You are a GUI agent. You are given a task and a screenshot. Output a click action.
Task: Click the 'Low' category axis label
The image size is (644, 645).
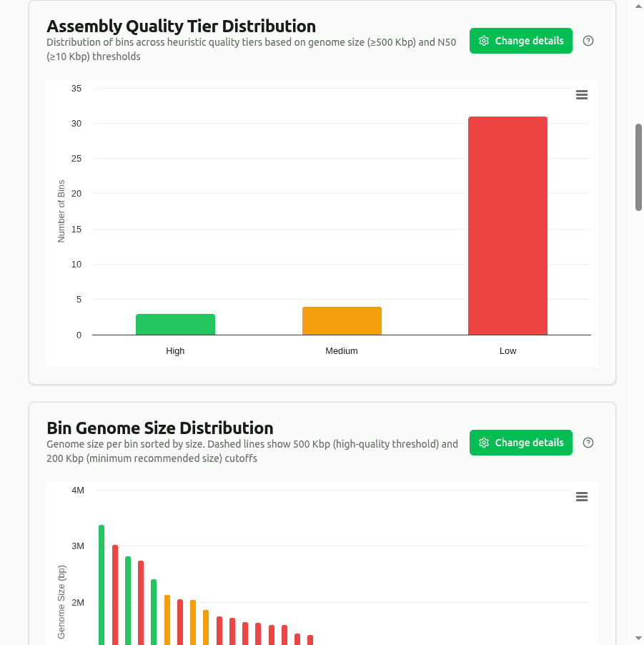pos(507,350)
